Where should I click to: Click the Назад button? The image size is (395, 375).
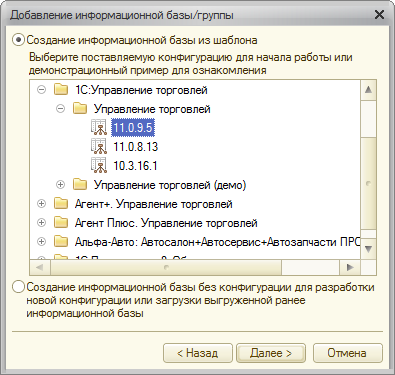coord(198,353)
